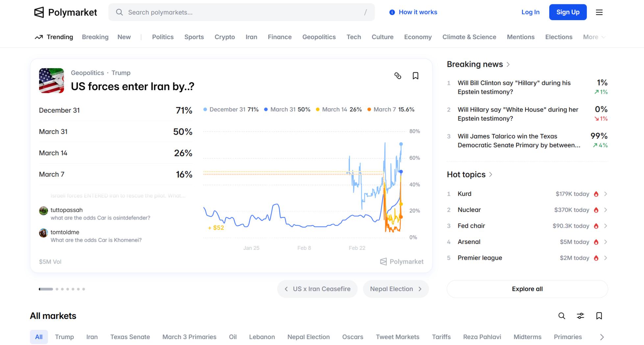The image size is (644, 345).
Task: Switch to the Geopolitics category tab
Action: click(x=319, y=37)
